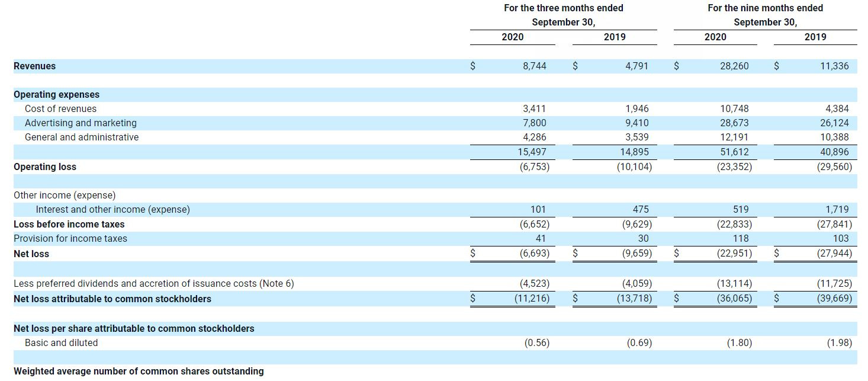Click total operating expenses 15,497
Viewport: 868px width, 381px height.
[532, 152]
